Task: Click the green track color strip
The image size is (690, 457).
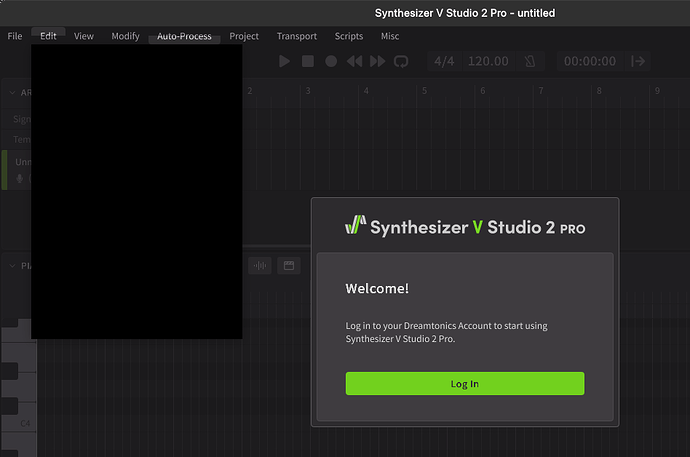Action: (4, 170)
